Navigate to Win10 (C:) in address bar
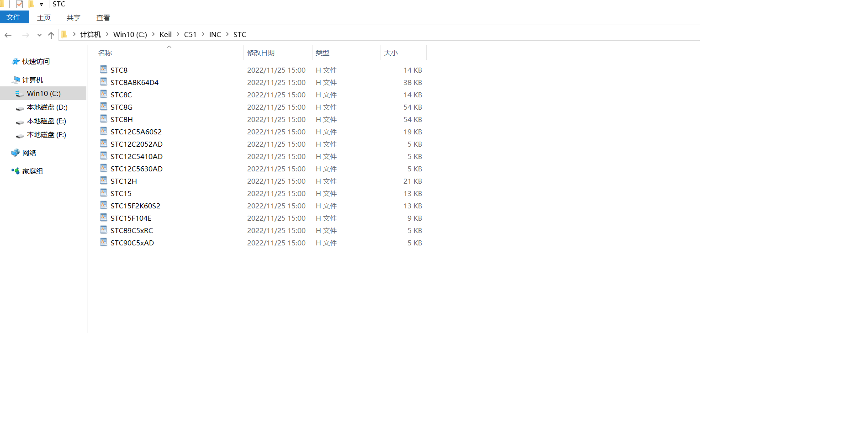 (130, 34)
